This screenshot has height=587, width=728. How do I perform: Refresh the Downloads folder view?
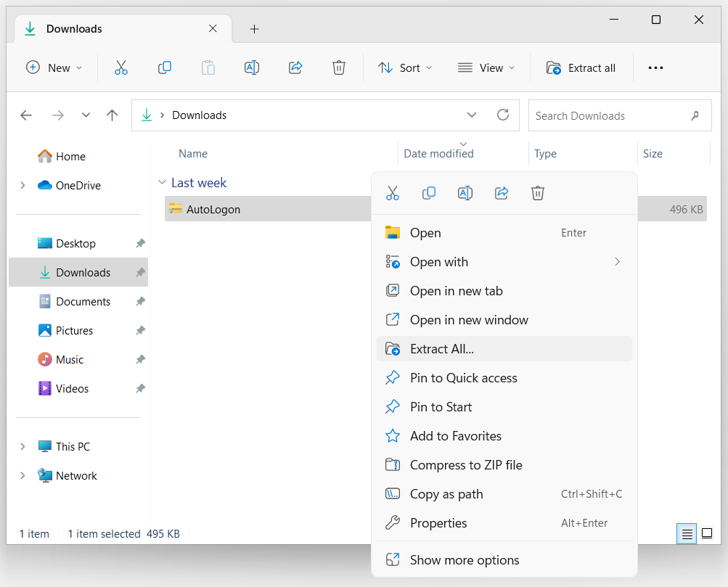(x=503, y=115)
